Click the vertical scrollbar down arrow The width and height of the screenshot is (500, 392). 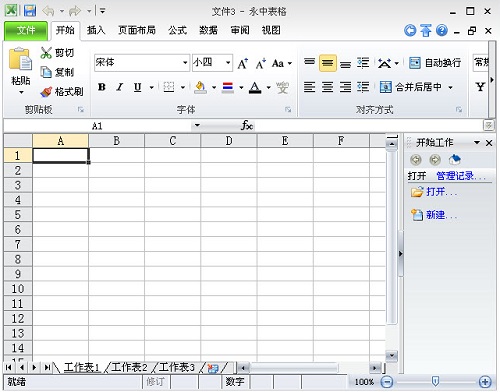coord(391,356)
